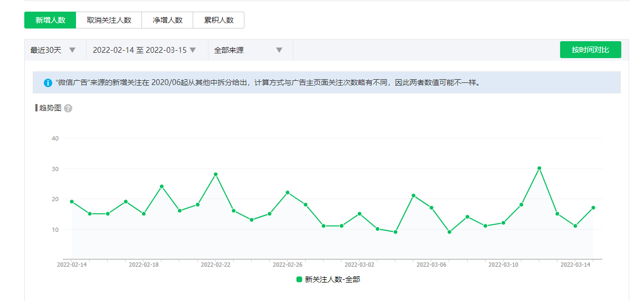
Task: Click the blue info icon in notice banner
Action: point(48,83)
